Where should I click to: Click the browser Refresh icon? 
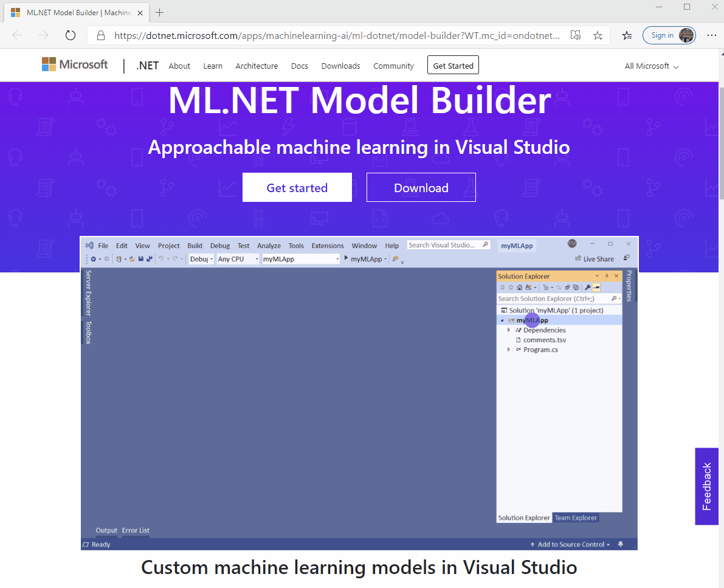point(70,35)
